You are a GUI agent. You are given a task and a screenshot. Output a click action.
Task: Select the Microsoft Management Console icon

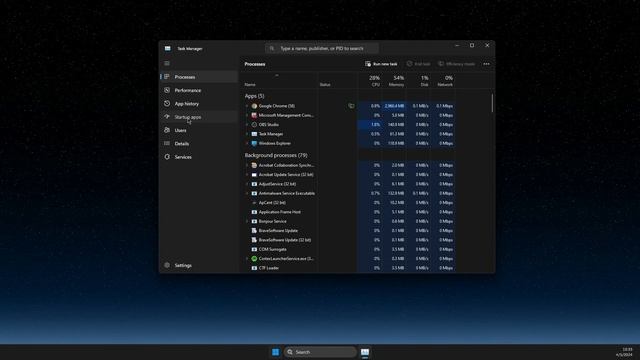tap(254, 115)
